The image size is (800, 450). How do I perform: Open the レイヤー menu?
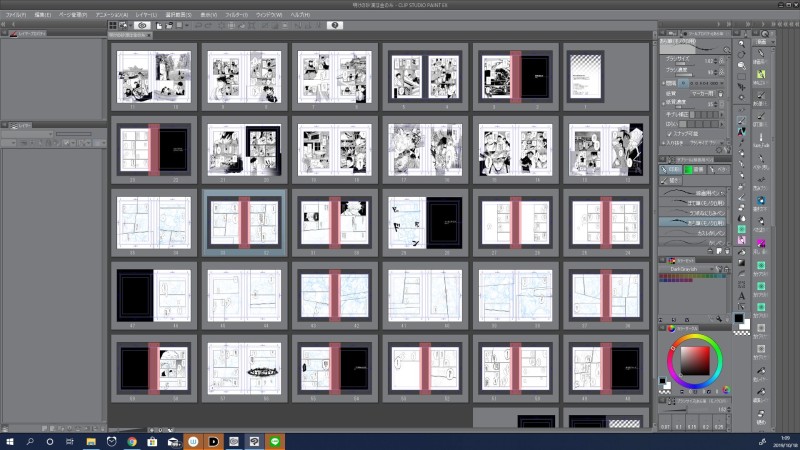click(x=146, y=15)
